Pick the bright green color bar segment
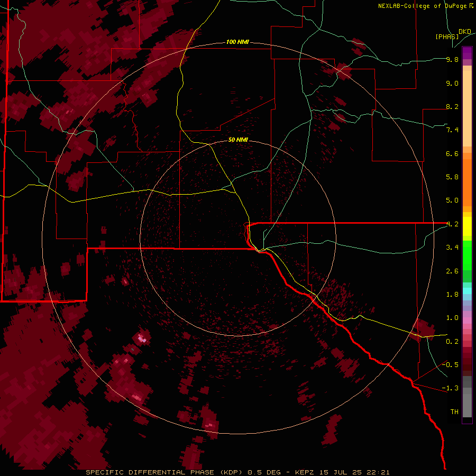Image resolution: width=476 pixels, height=476 pixels. coord(467,255)
